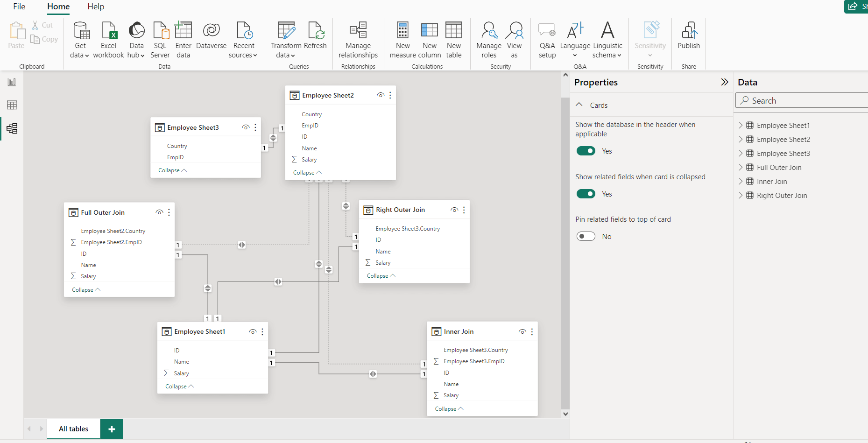Collapse the Cards section in Properties
This screenshot has height=443, width=868.
click(x=579, y=105)
